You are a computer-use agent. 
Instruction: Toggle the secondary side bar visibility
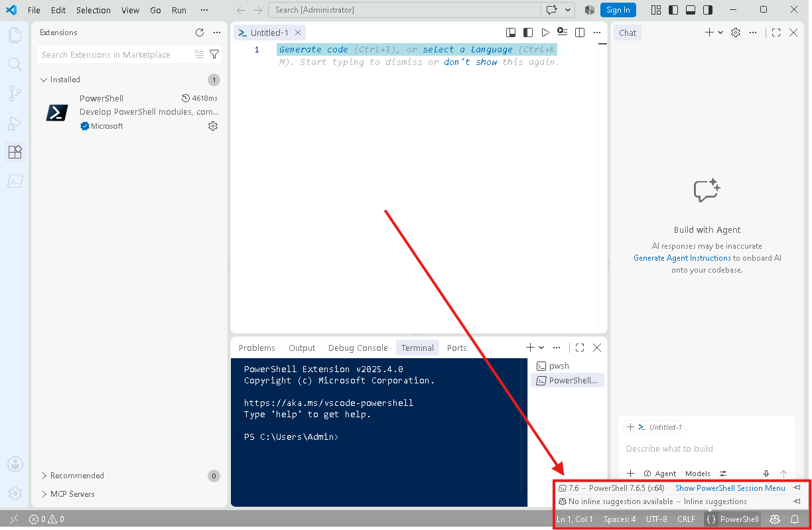coord(708,10)
